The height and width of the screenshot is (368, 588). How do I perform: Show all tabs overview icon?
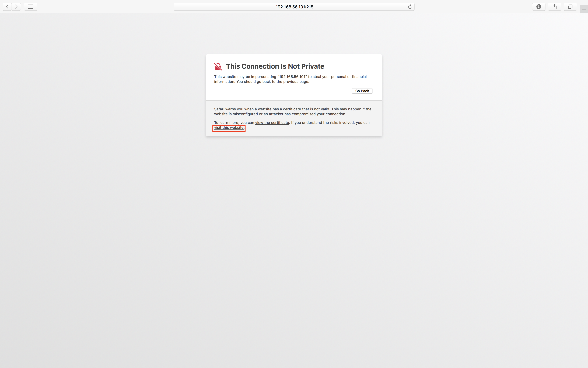(570, 7)
